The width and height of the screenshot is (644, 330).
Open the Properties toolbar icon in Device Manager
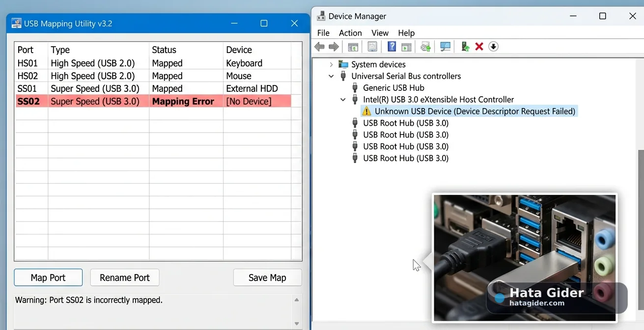point(372,47)
